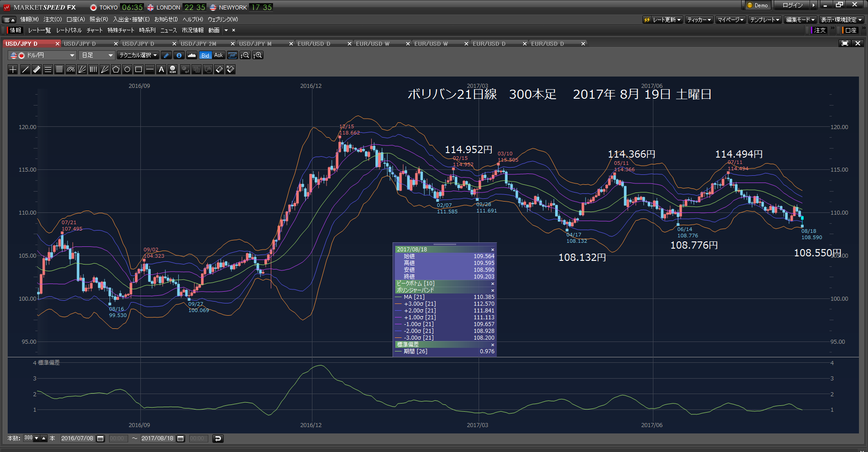Click the Demo mode button

(x=757, y=5)
